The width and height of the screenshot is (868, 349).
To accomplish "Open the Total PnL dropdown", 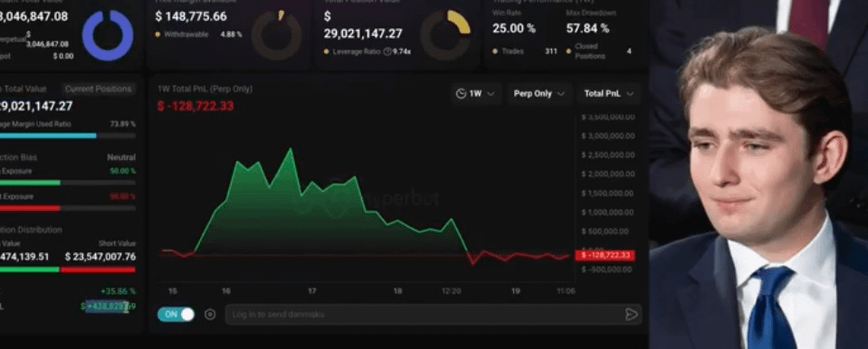I will coord(608,93).
